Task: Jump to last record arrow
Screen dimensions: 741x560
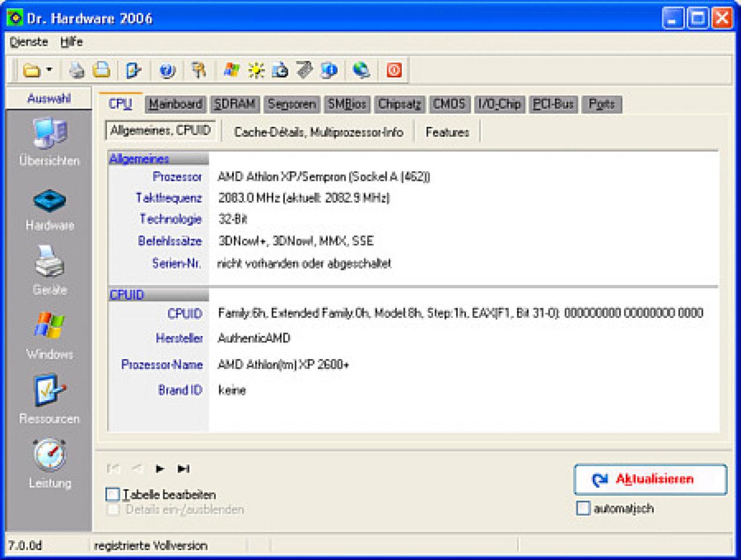Action: [x=184, y=469]
